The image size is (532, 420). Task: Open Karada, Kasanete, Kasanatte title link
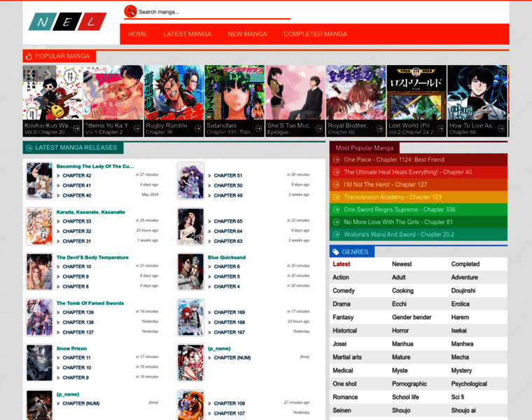[x=90, y=212]
